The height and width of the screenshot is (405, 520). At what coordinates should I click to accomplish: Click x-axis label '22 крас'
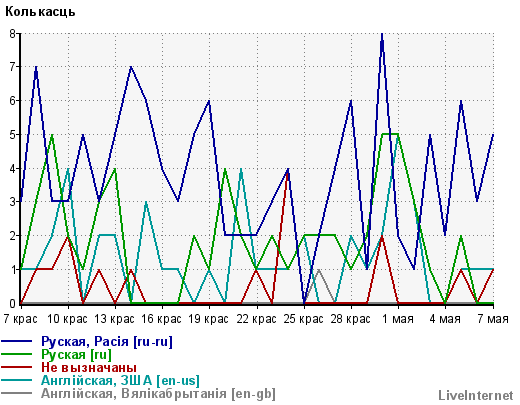(256, 319)
